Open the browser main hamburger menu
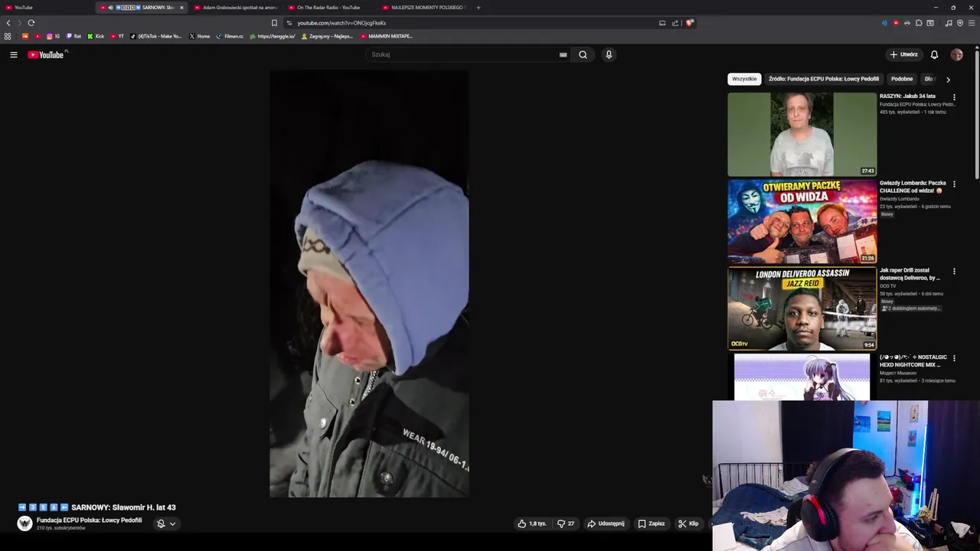Image resolution: width=980 pixels, height=551 pixels. click(x=972, y=23)
